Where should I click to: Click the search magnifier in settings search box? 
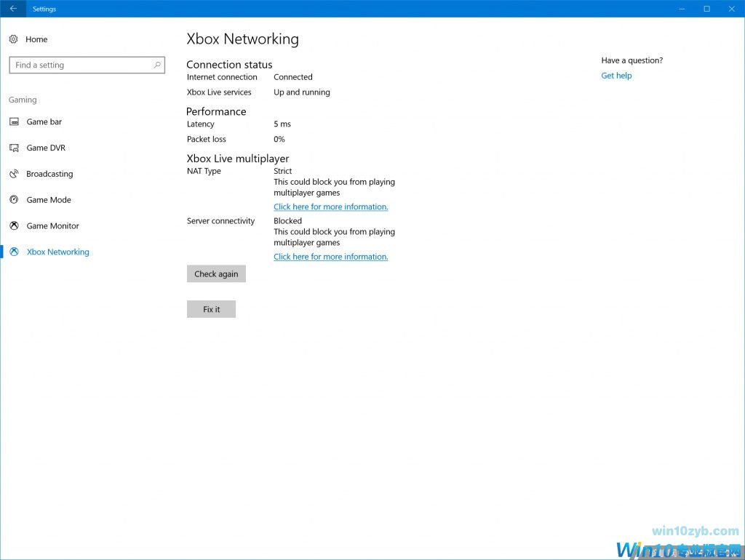157,65
